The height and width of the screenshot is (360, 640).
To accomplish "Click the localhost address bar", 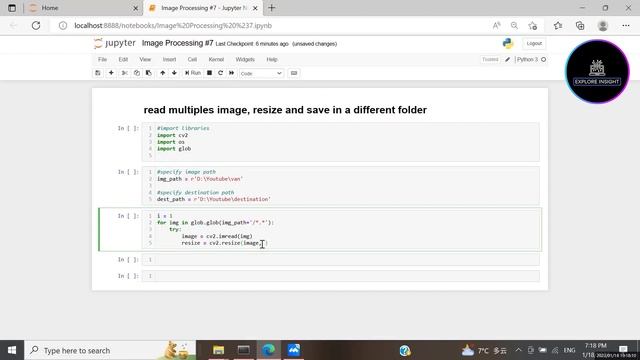I will pyautogui.click(x=269, y=26).
